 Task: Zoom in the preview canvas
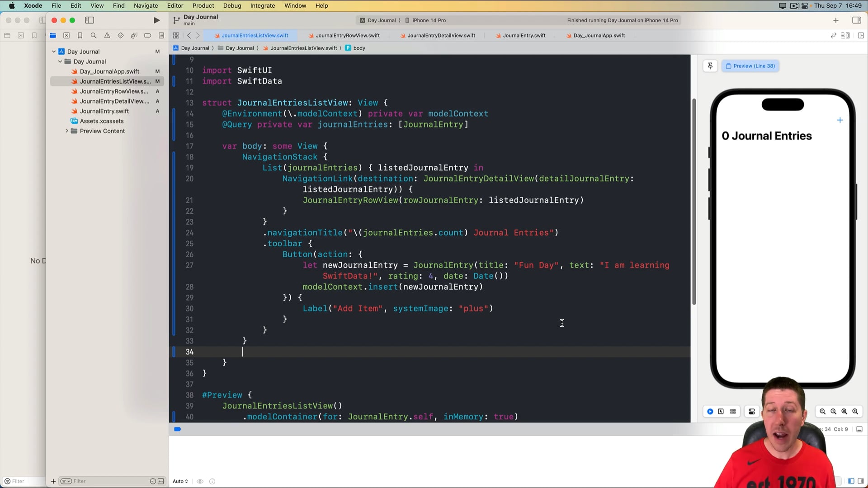pyautogui.click(x=855, y=412)
